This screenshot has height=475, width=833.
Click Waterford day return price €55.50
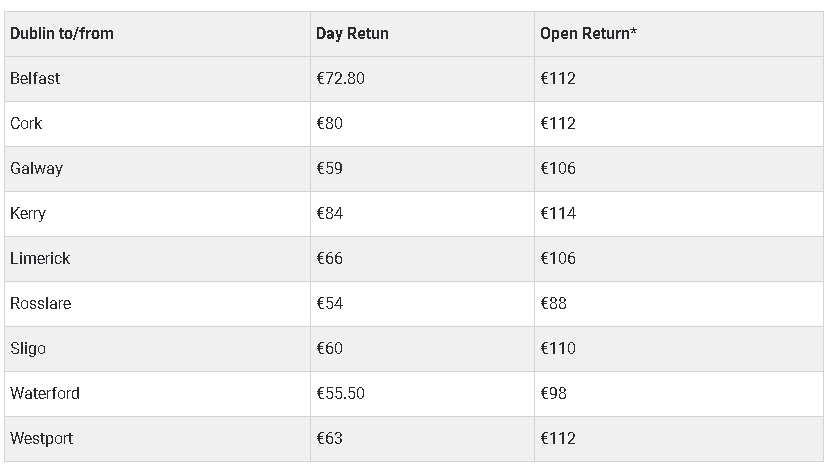point(341,393)
